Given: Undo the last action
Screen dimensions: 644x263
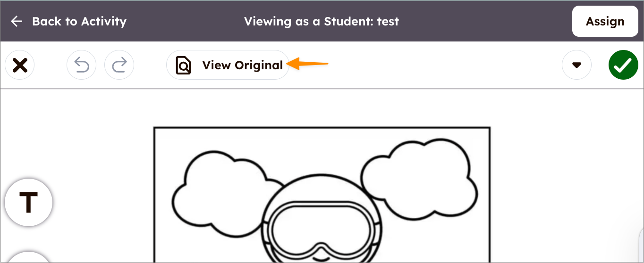Looking at the screenshot, I should [82, 65].
